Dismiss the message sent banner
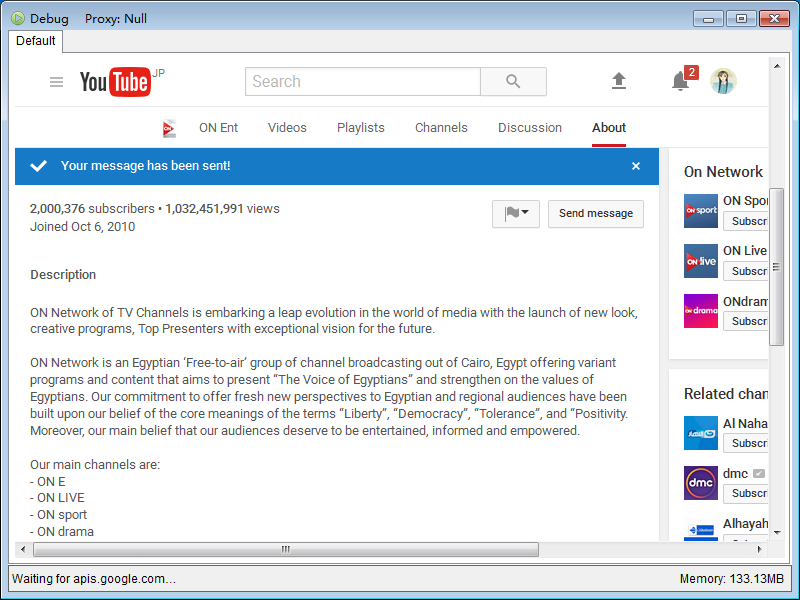The height and width of the screenshot is (600, 800). tap(636, 166)
